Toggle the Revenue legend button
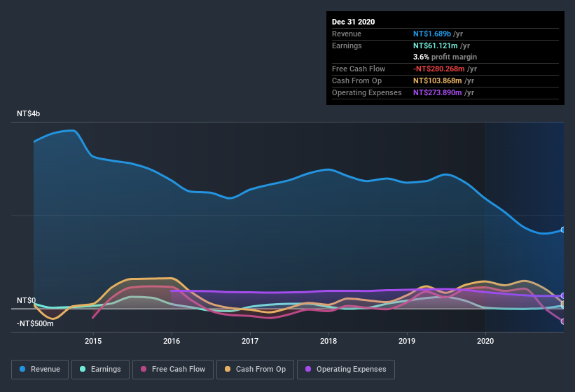The image size is (575, 392). point(40,370)
